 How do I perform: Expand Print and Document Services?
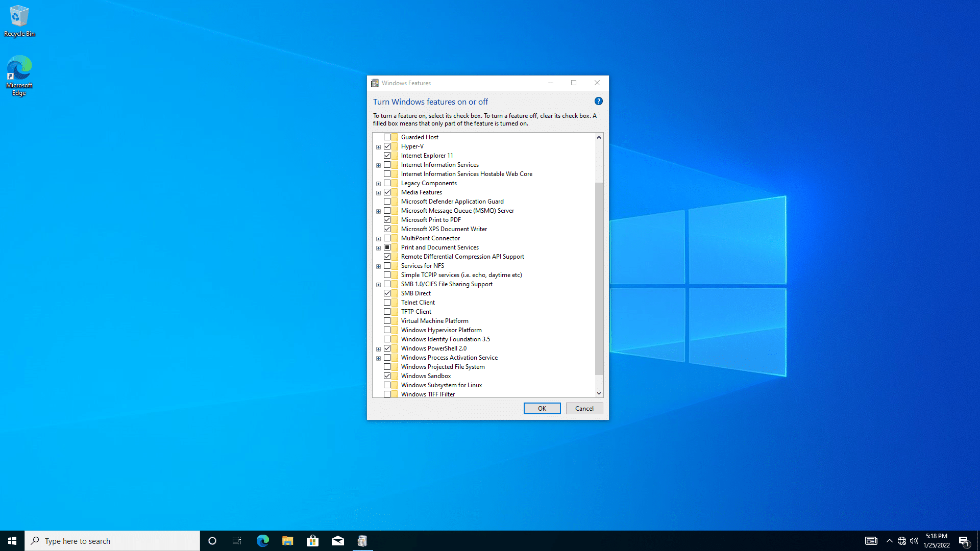(379, 248)
